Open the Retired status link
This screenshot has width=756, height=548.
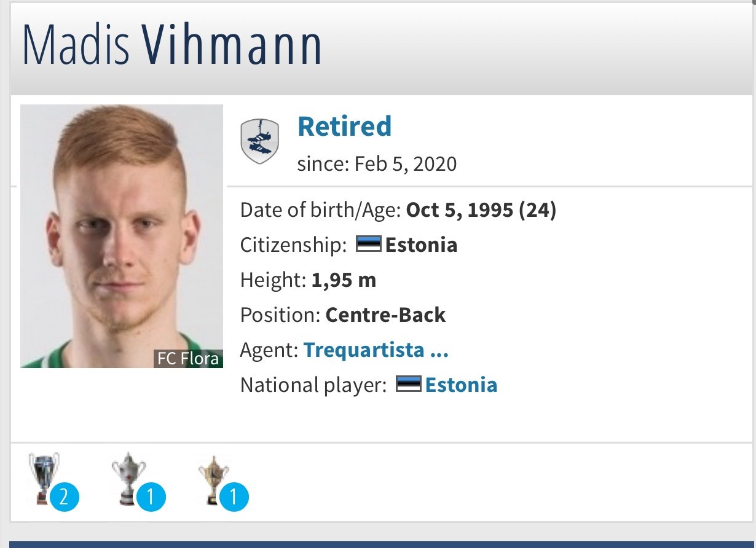[344, 127]
